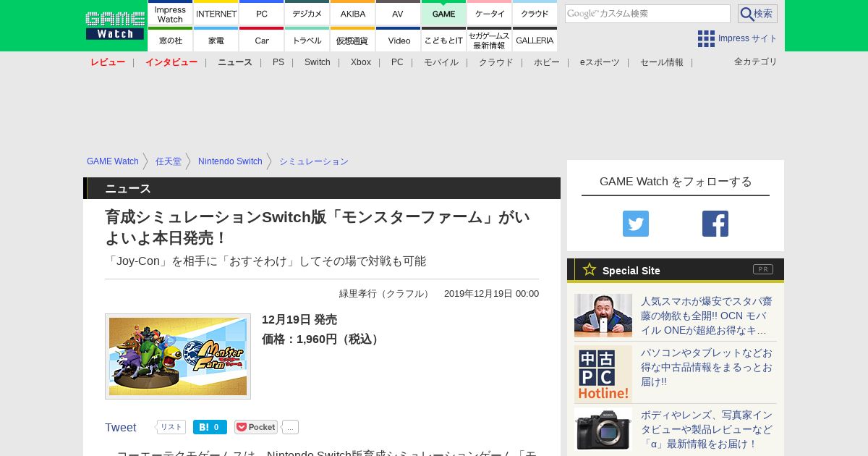Click the PR badge in Special Site
Viewport: 868px width, 456px height.
(x=763, y=269)
